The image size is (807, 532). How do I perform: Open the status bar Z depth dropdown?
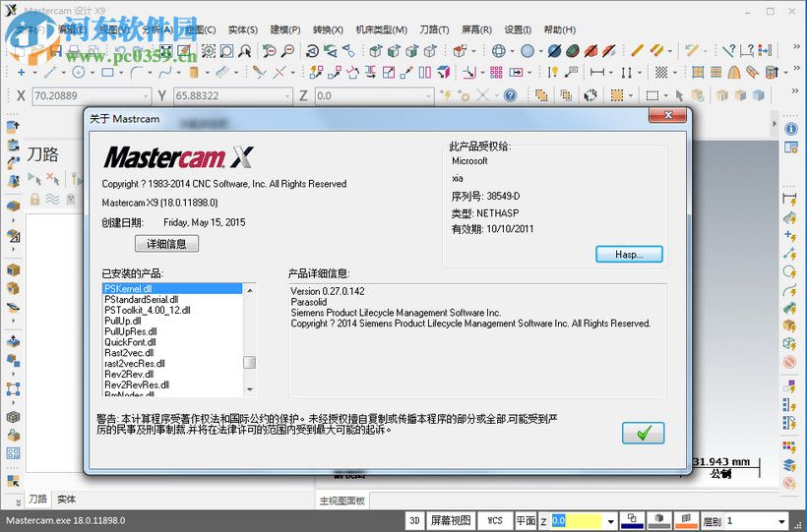[x=610, y=521]
